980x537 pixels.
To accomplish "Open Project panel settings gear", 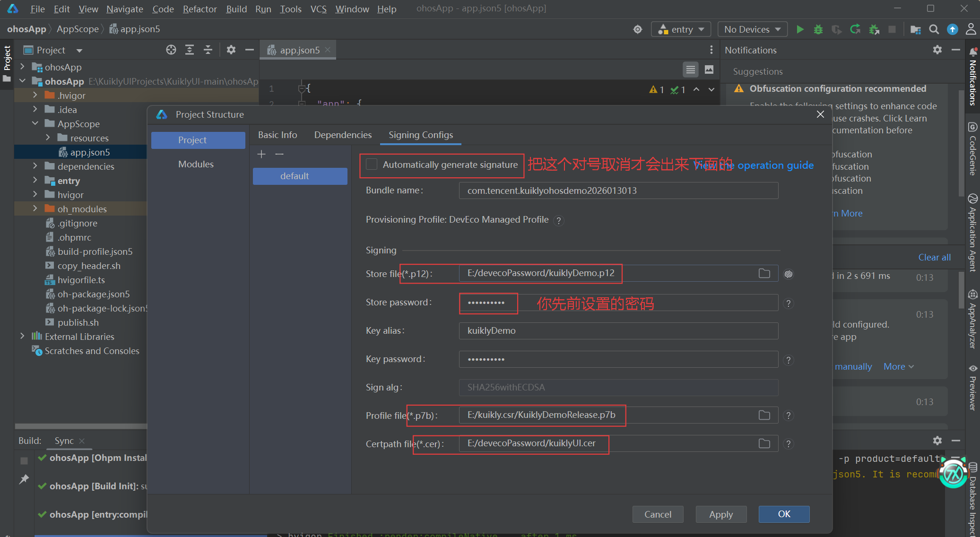I will (x=231, y=50).
